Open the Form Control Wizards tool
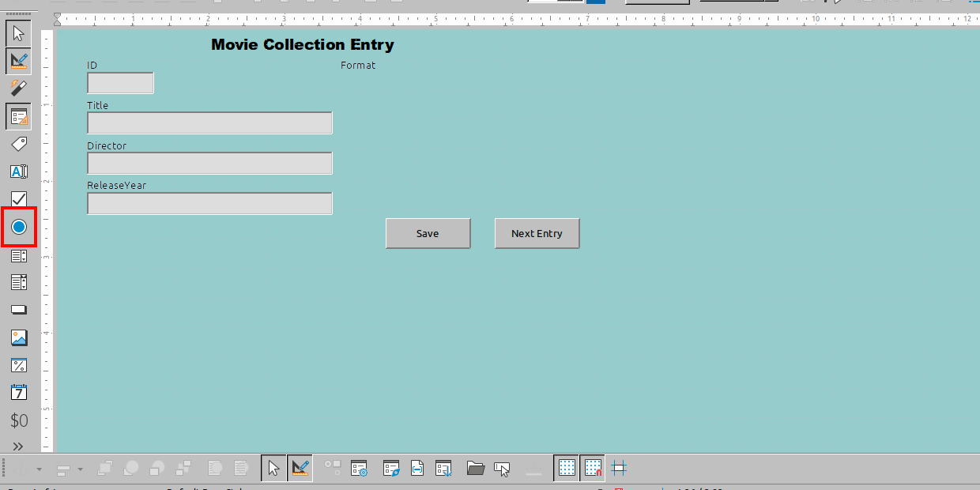 (x=19, y=87)
